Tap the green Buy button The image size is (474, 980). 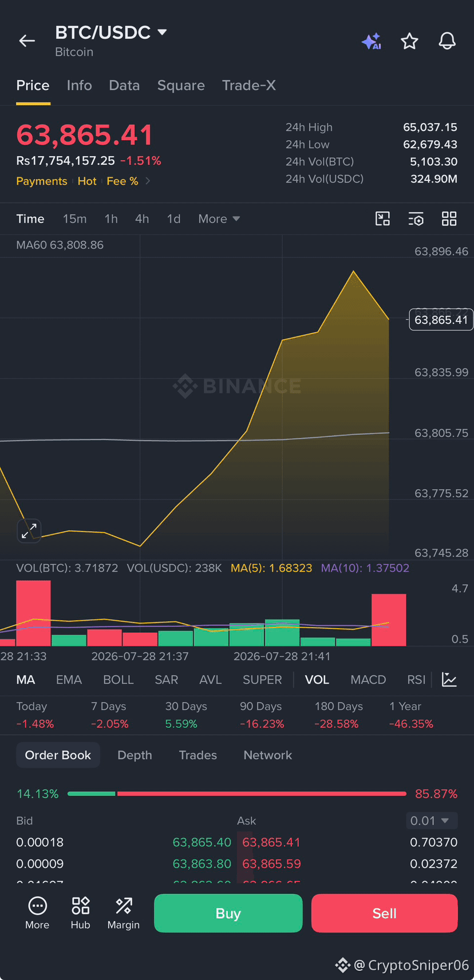228,913
